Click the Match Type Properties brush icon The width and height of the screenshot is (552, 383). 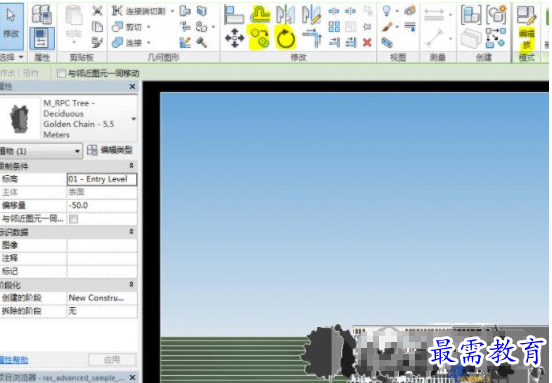[97, 43]
